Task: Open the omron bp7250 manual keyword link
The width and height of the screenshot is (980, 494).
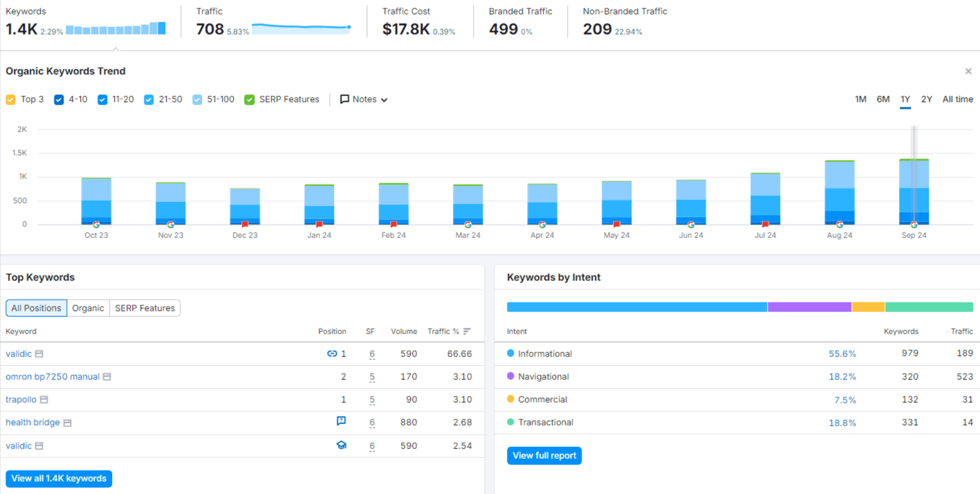Action: (53, 377)
